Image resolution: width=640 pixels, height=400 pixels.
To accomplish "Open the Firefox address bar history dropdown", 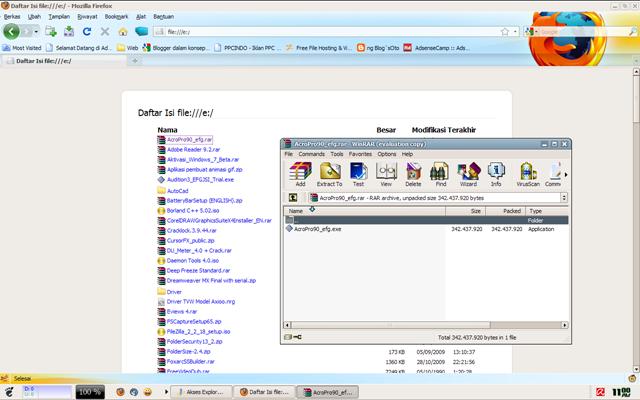I will point(516,31).
